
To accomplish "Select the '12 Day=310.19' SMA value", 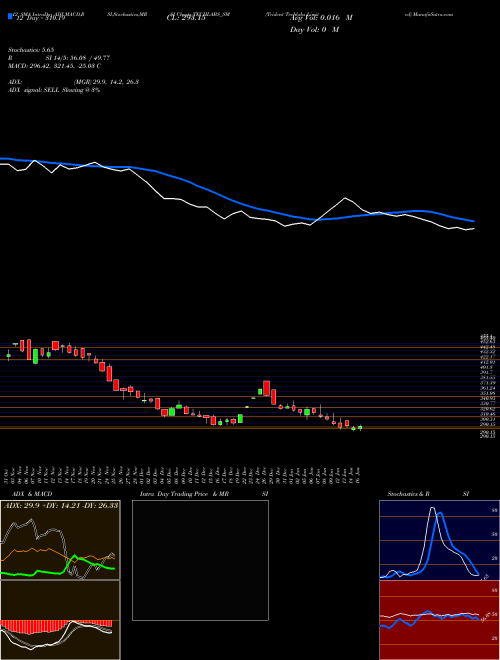I will tap(40, 19).
